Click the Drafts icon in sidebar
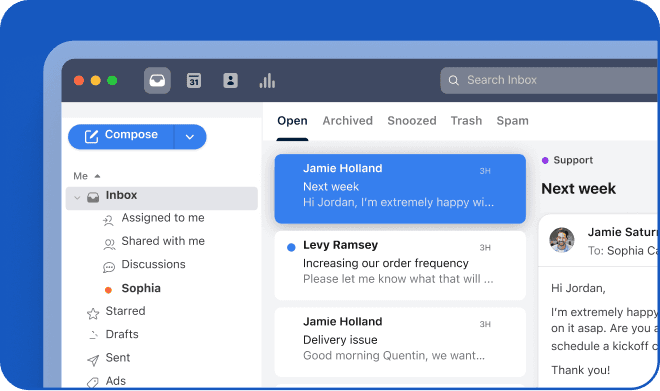The height and width of the screenshot is (391, 660). tap(93, 335)
